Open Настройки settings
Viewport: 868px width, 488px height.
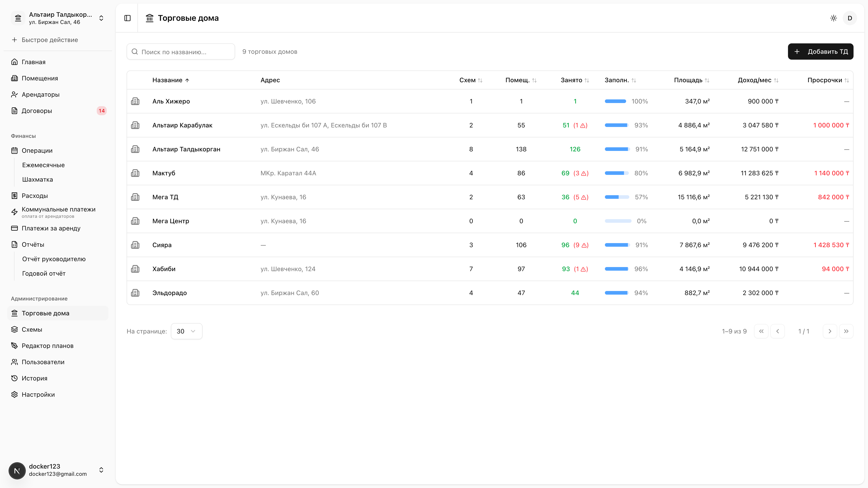pyautogui.click(x=58, y=395)
